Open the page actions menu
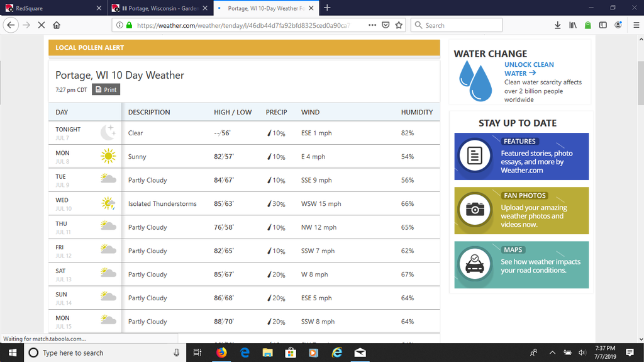644x362 pixels. pos(372,25)
